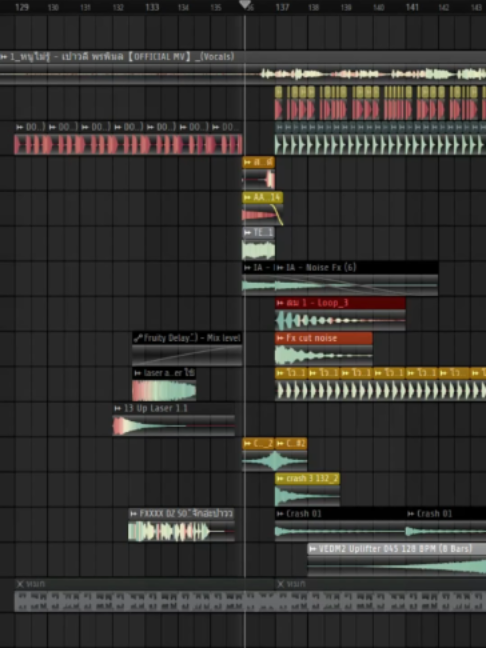Click bar 133 on the timeline ruler

pyautogui.click(x=152, y=7)
